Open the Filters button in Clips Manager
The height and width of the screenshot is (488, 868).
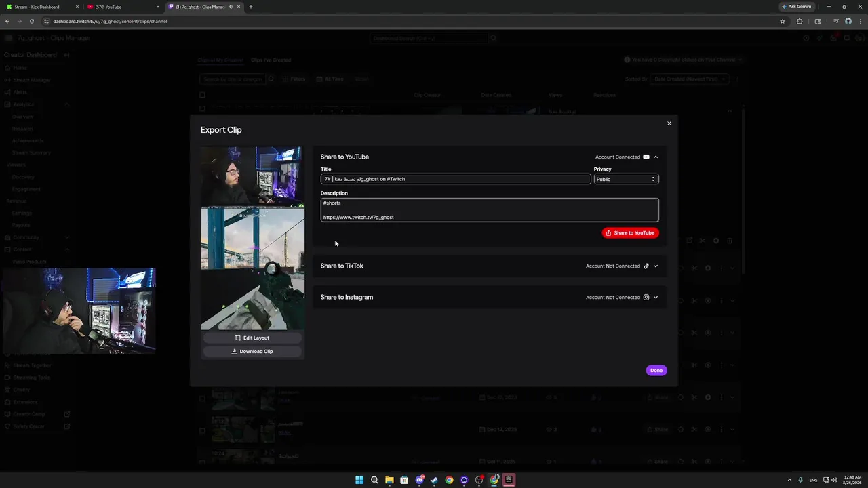coord(294,79)
